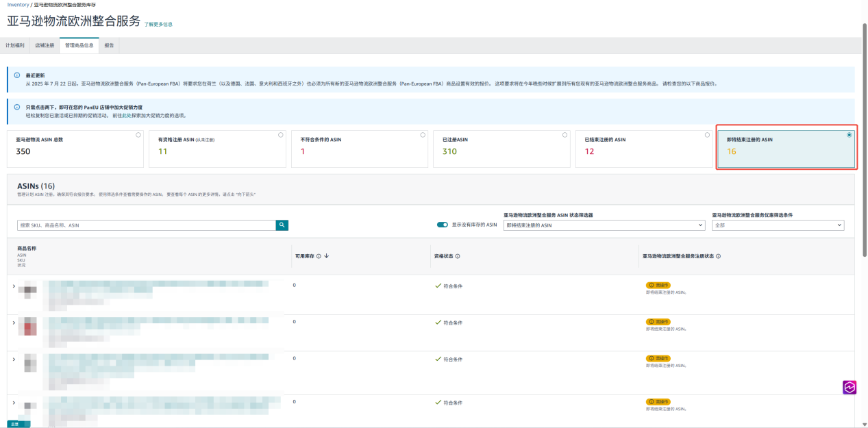Screen dimensions: 868x428
Task: Click the 需操作 badge in the third row
Action: 658,358
